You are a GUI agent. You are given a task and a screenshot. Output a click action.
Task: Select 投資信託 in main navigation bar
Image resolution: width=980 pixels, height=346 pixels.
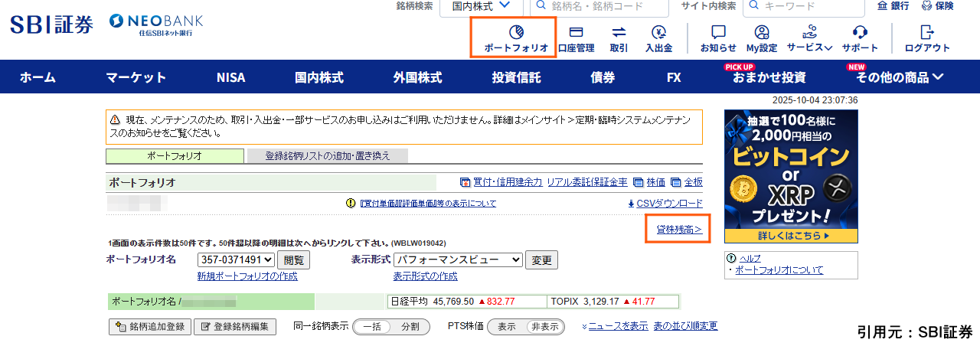point(516,77)
